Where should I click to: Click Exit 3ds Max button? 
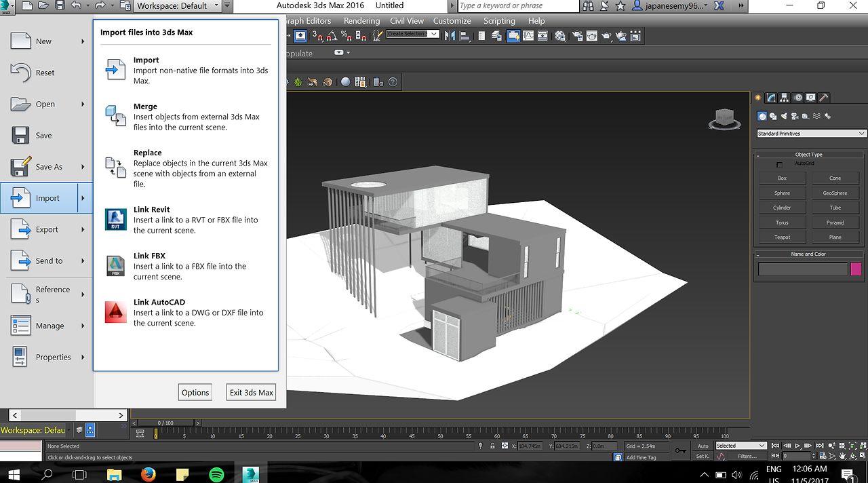tap(251, 392)
